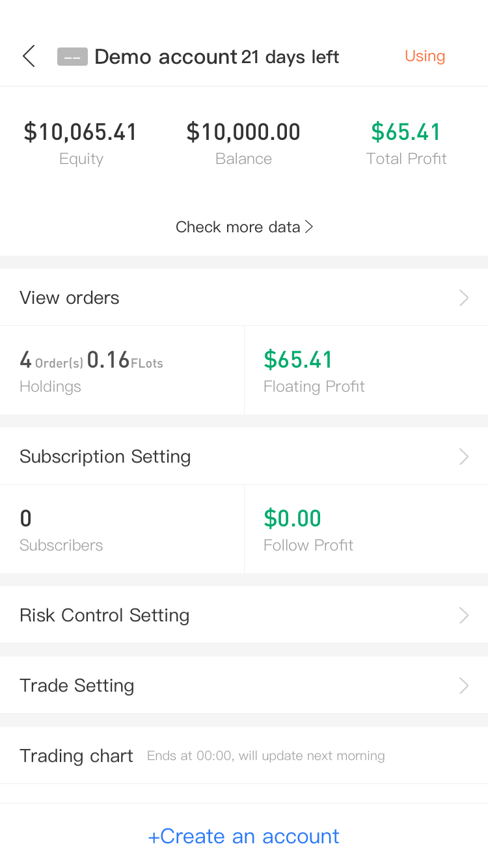Open the Subscription Setting row
488x868 pixels.
[x=244, y=456]
